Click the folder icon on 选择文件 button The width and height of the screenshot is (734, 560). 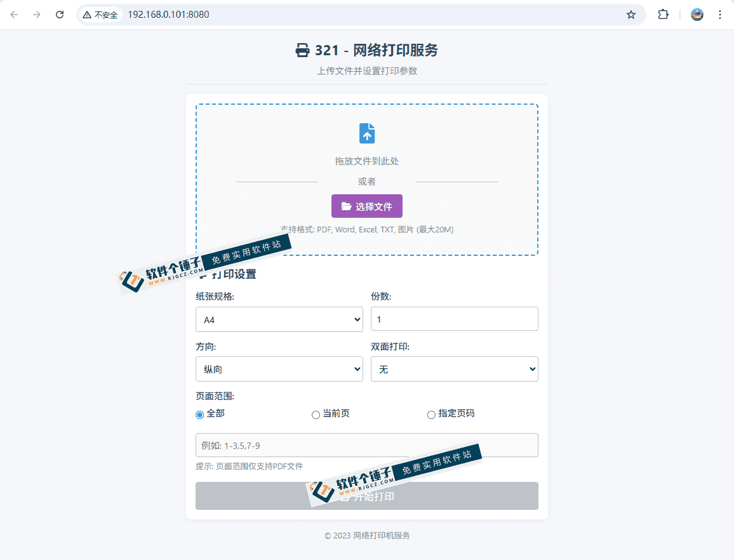coord(347,206)
